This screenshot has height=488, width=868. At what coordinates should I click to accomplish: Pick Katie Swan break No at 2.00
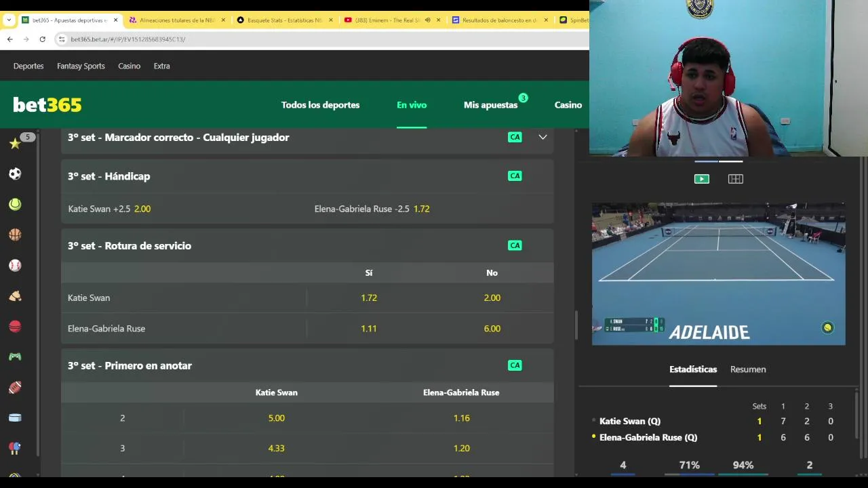[492, 298]
